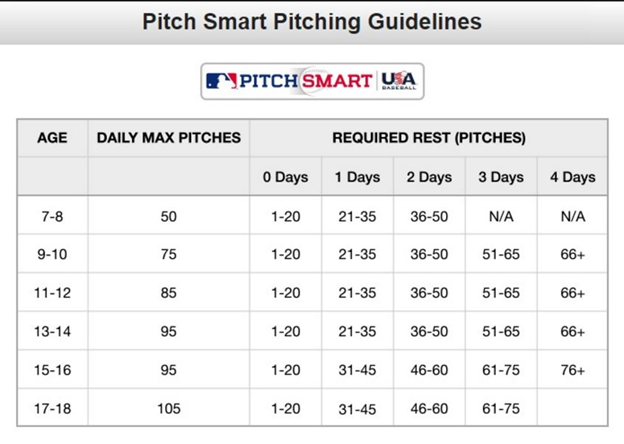Screen dimensions: 624x444
Task: Select the 7-8 age row label
Action: (52, 216)
